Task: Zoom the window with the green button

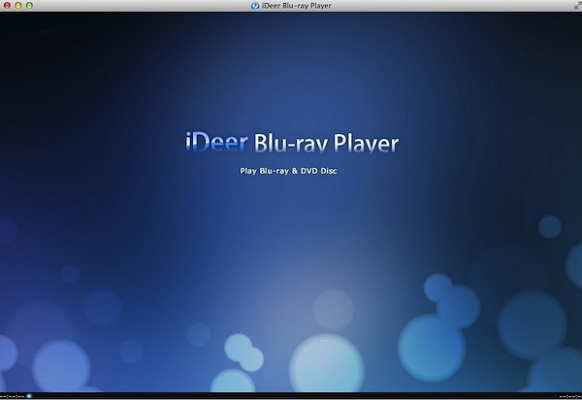Action: tap(29, 6)
